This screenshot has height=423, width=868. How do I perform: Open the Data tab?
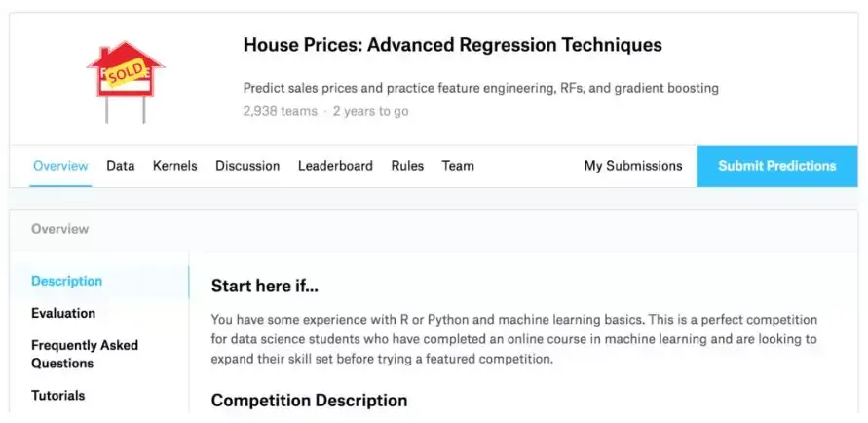click(121, 166)
